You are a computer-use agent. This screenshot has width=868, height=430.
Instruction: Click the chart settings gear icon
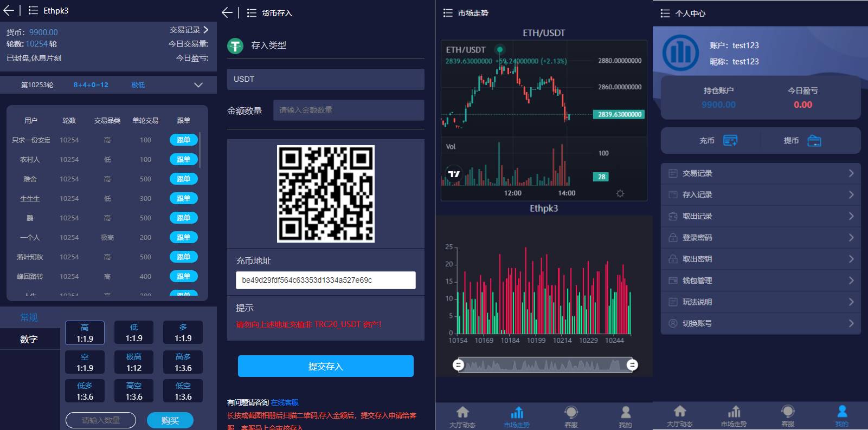620,193
